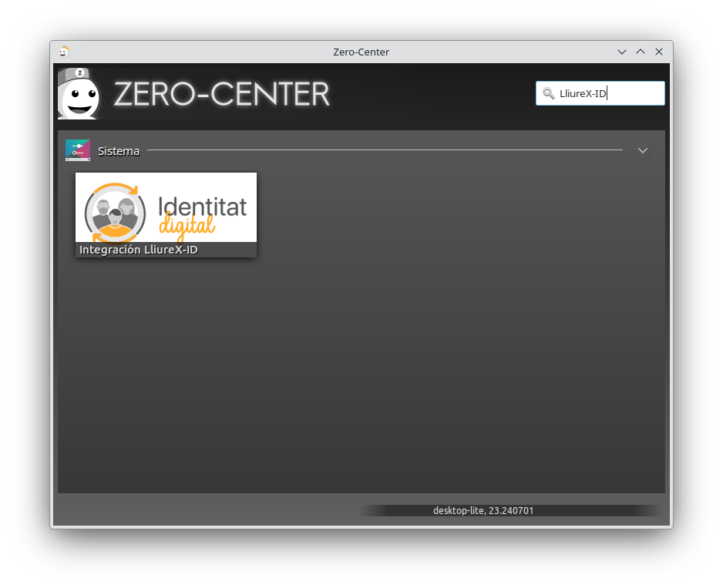Click the people circle icon on the tile
The width and height of the screenshot is (723, 588).
pyautogui.click(x=115, y=210)
